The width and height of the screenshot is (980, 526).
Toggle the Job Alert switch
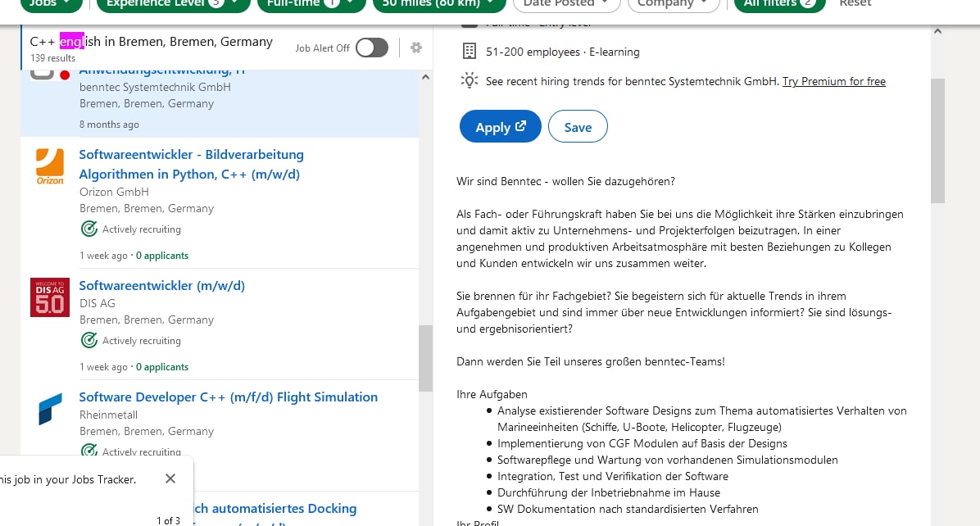(372, 48)
